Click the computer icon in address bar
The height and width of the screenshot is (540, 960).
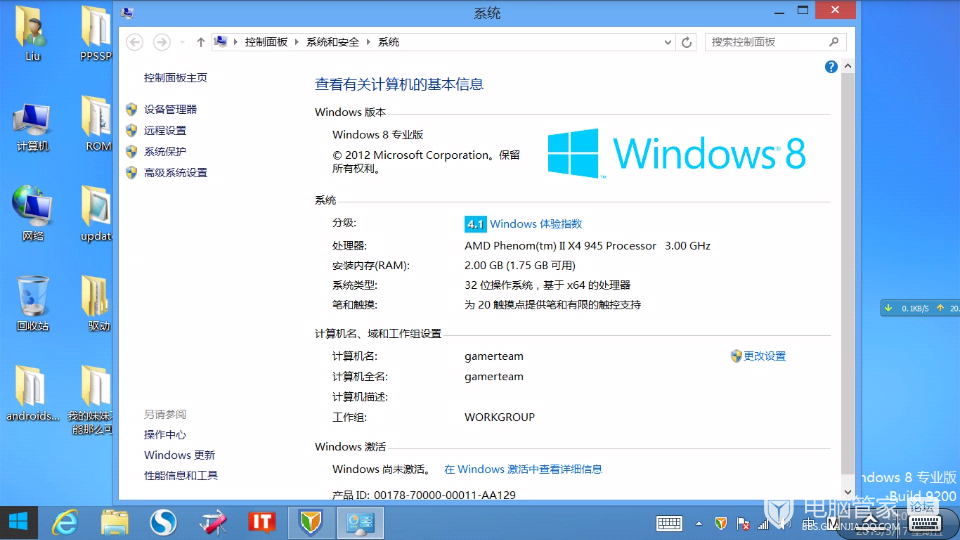click(220, 42)
